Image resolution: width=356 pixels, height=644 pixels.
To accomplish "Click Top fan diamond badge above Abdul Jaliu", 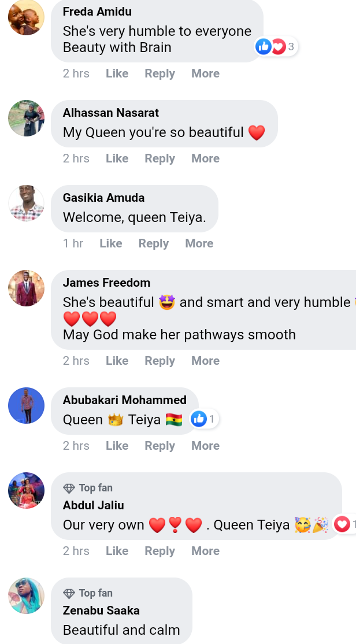I will pyautogui.click(x=69, y=488).
